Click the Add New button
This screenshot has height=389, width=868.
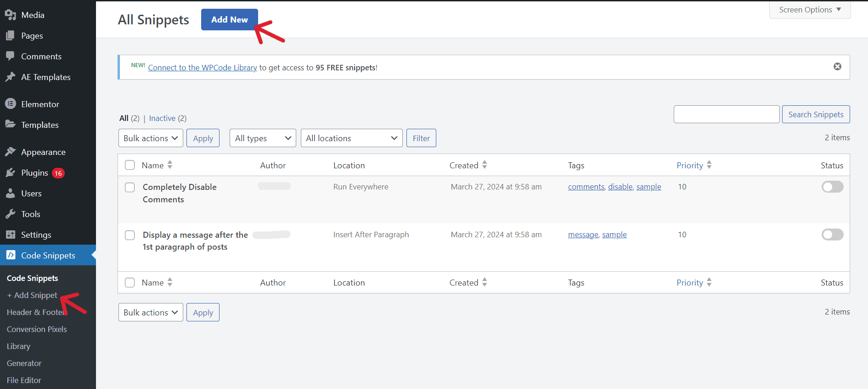coord(230,19)
